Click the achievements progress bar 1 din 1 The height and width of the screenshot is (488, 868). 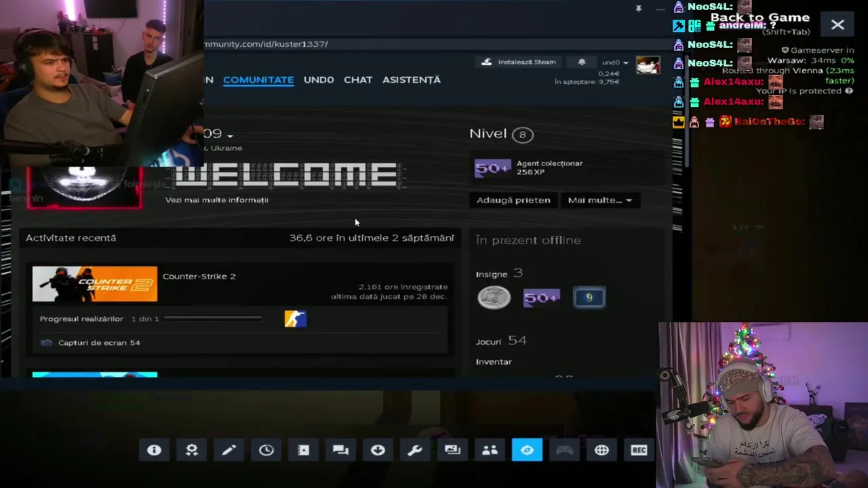pyautogui.click(x=213, y=319)
